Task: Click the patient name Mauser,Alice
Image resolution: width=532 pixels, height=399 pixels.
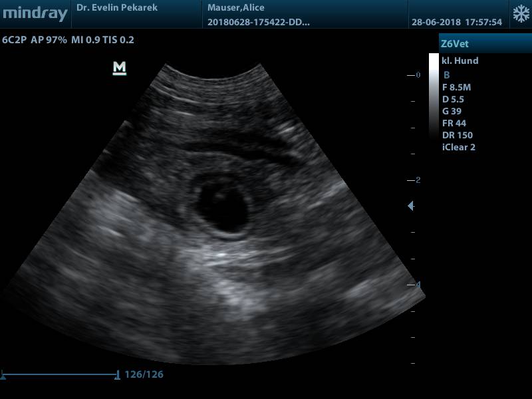Action: point(236,7)
